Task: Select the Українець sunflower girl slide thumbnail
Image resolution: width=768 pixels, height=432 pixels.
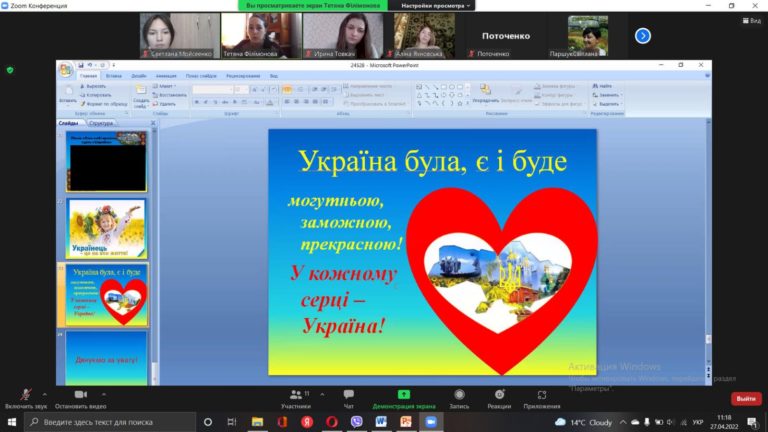Action: (107, 227)
